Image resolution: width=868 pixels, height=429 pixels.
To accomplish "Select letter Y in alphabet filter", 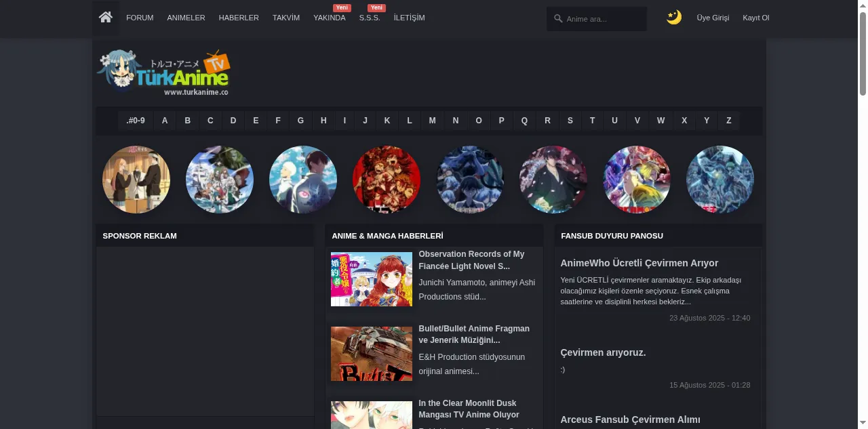I will tap(707, 121).
